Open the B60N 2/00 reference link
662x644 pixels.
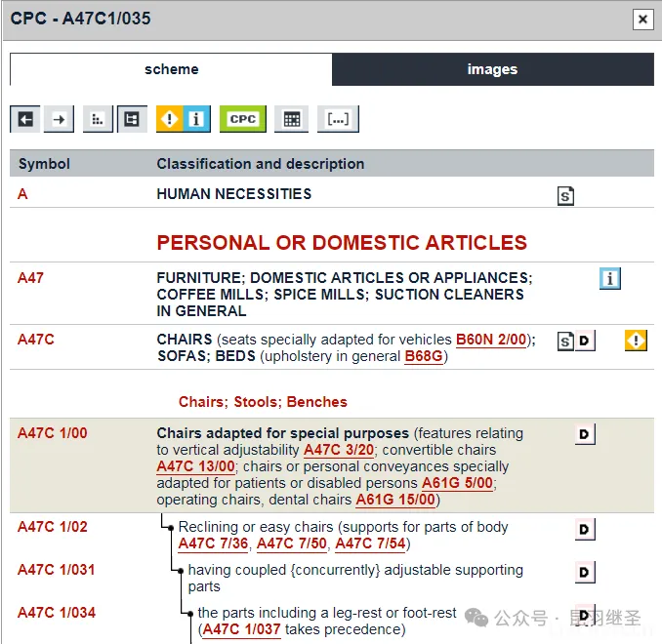coord(491,340)
